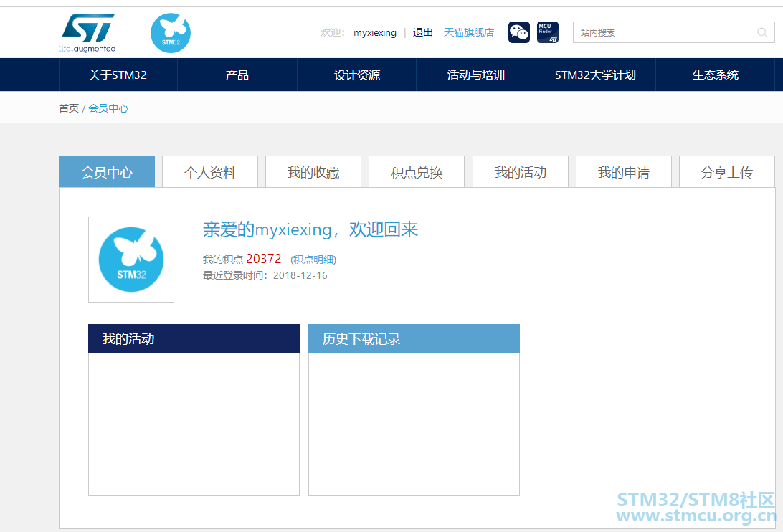This screenshot has height=532, width=783.
Task: Open the 积点明细 points detail link
Action: tap(313, 260)
